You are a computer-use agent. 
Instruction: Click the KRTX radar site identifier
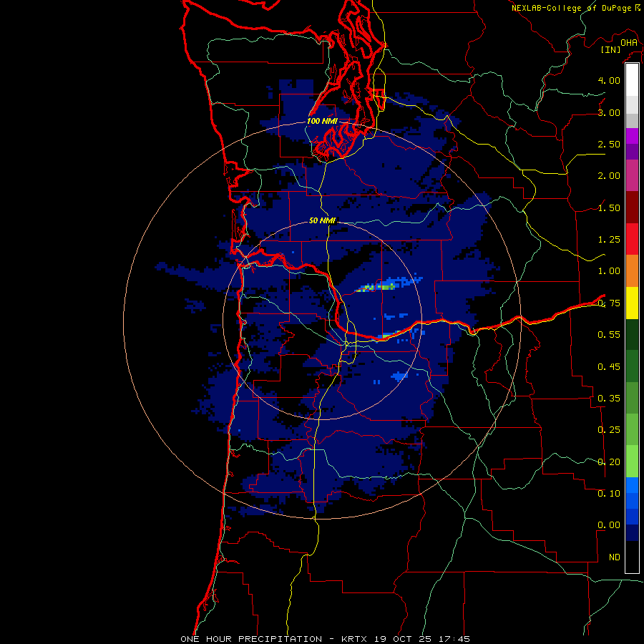(x=355, y=639)
